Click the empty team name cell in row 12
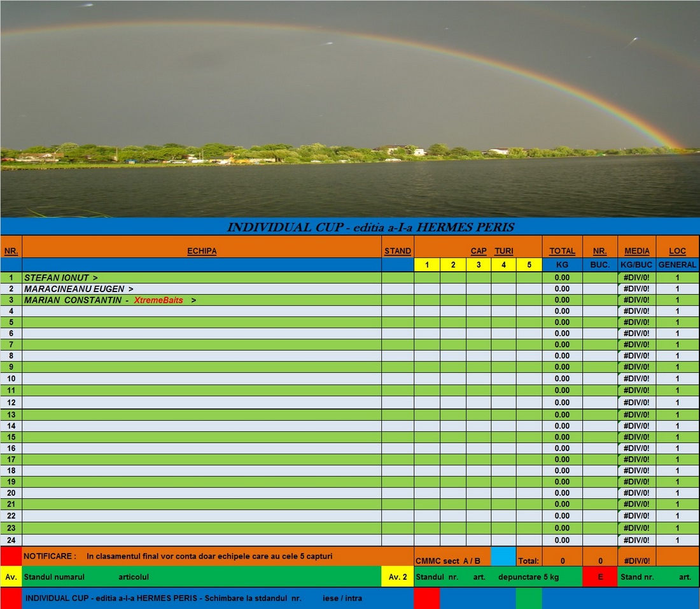This screenshot has height=609, width=700. [202, 402]
